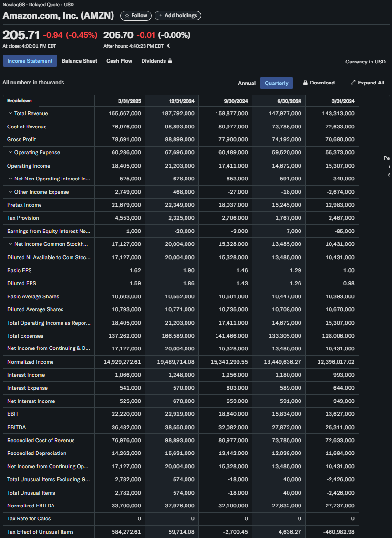Select the Tax Rate for Calcs label

(x=29, y=519)
